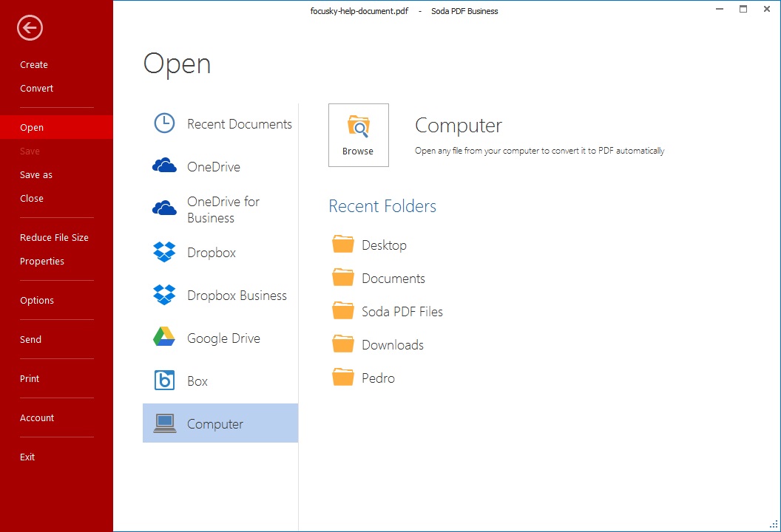The height and width of the screenshot is (532, 781).
Task: Choose the Dropbox location entry
Action: click(x=211, y=253)
